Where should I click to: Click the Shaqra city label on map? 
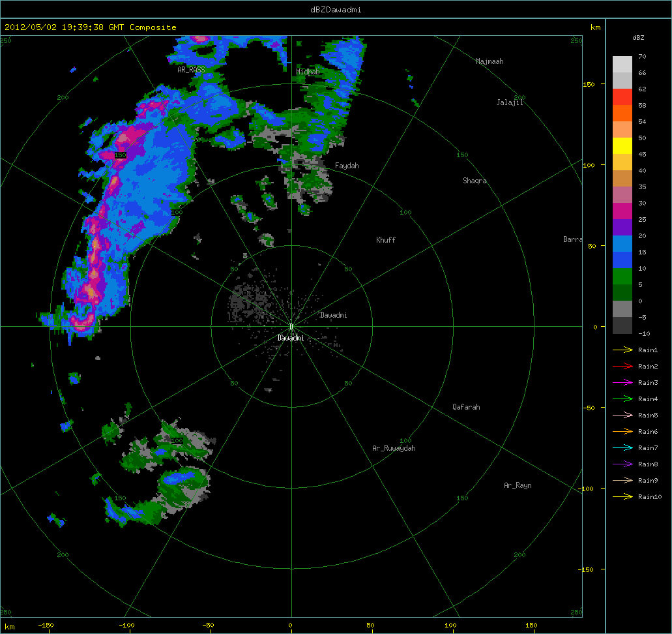pyautogui.click(x=475, y=181)
